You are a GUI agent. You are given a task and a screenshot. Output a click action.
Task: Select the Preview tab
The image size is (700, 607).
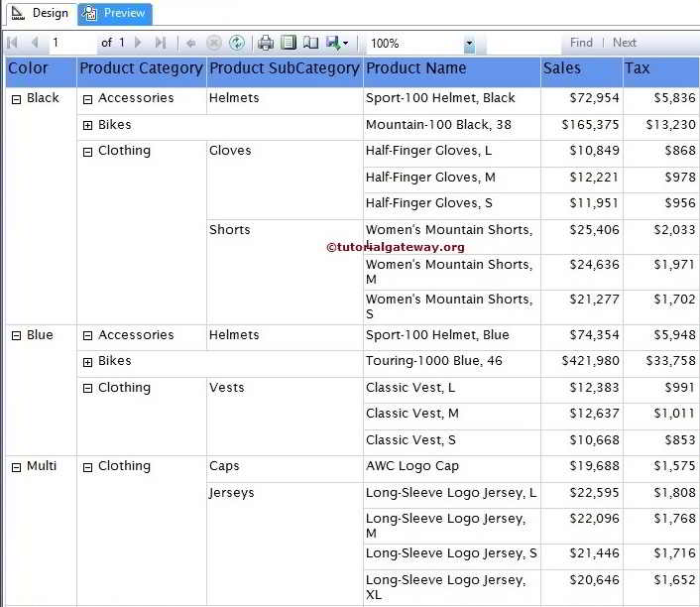coord(115,14)
